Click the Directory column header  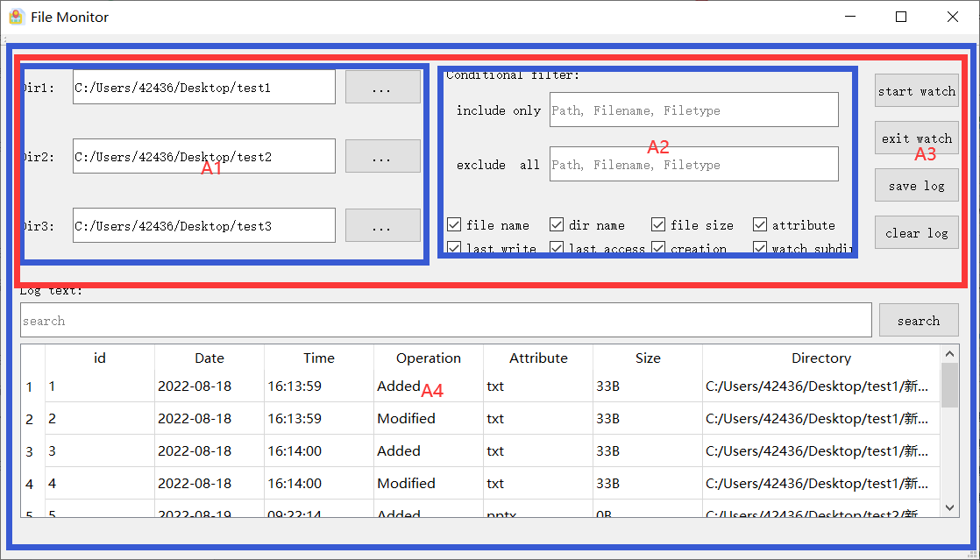(821, 358)
